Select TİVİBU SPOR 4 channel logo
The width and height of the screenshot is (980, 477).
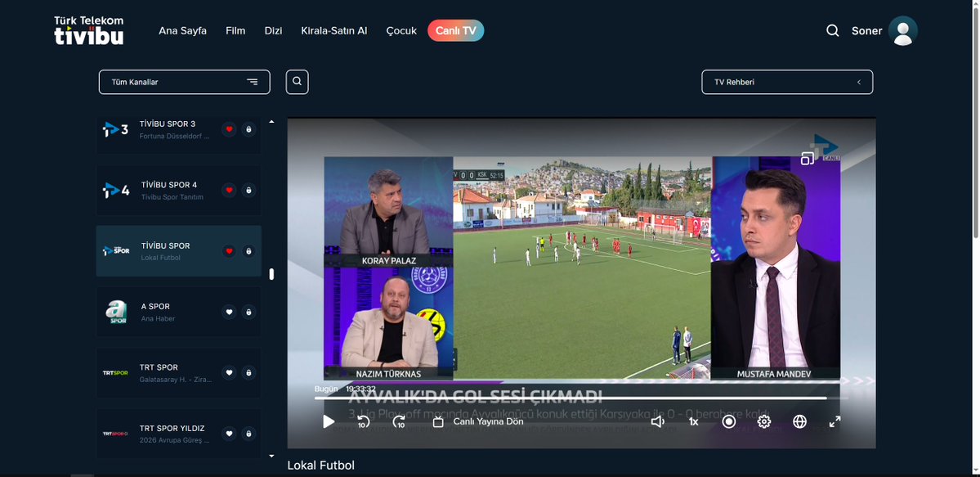tap(116, 191)
